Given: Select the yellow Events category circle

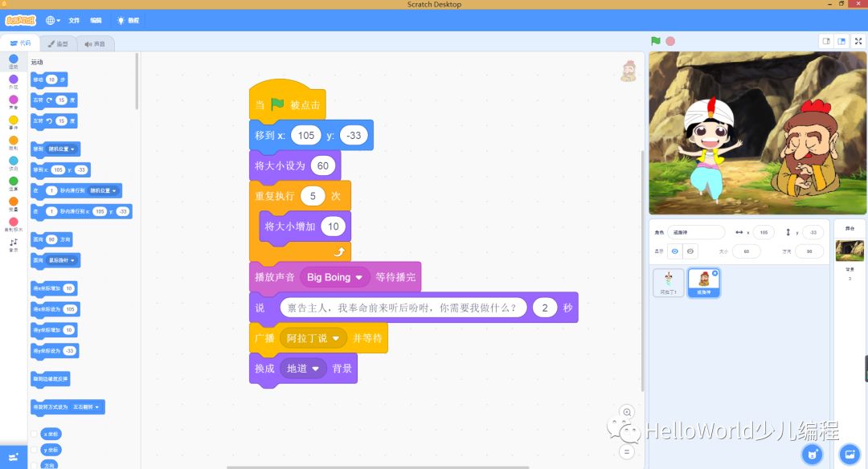Looking at the screenshot, I should pos(14,121).
